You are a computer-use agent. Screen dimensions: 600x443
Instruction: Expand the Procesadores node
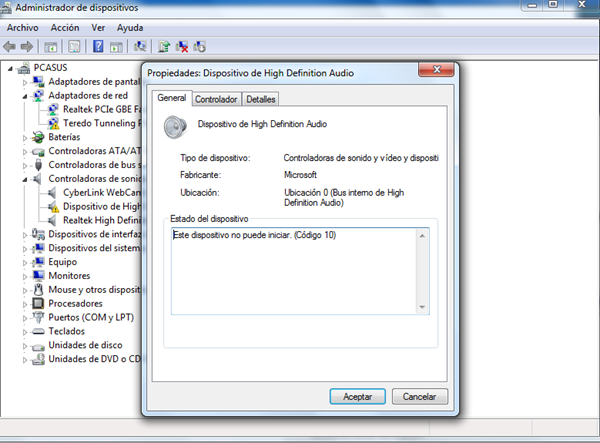(x=25, y=304)
